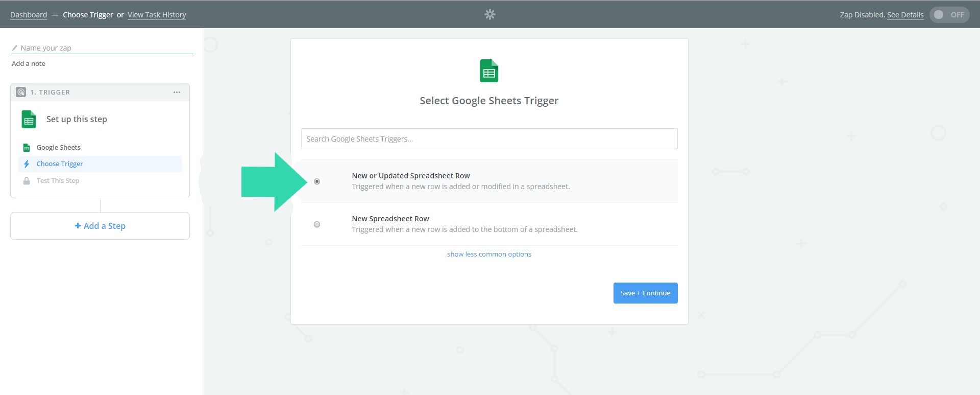Go to the Dashboard link
This screenshot has height=395, width=980.
[x=29, y=15]
